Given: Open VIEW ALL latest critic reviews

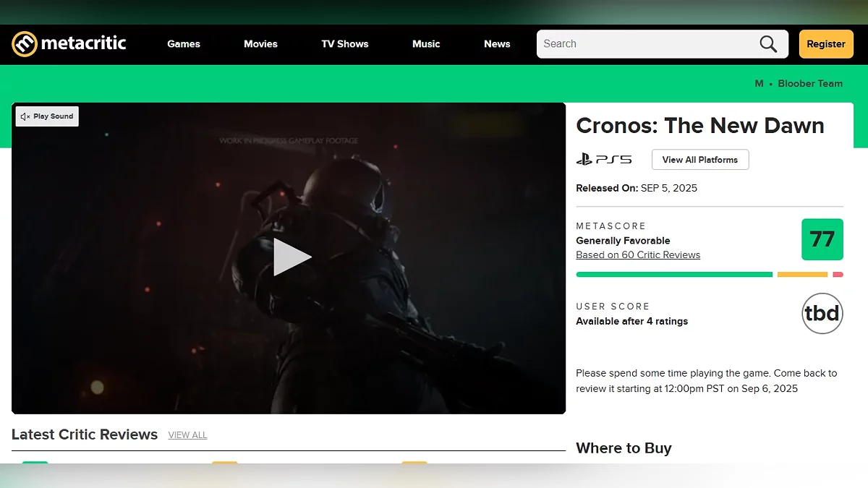Looking at the screenshot, I should coord(187,435).
